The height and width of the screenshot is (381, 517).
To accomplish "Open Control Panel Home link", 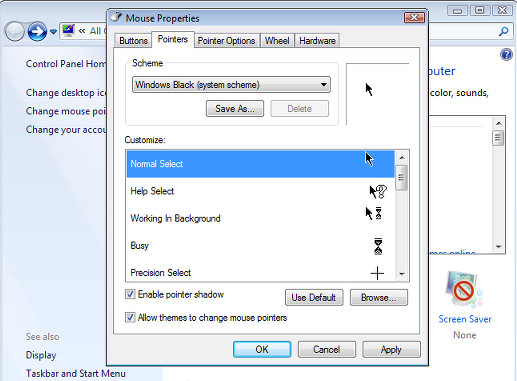I will [x=66, y=64].
